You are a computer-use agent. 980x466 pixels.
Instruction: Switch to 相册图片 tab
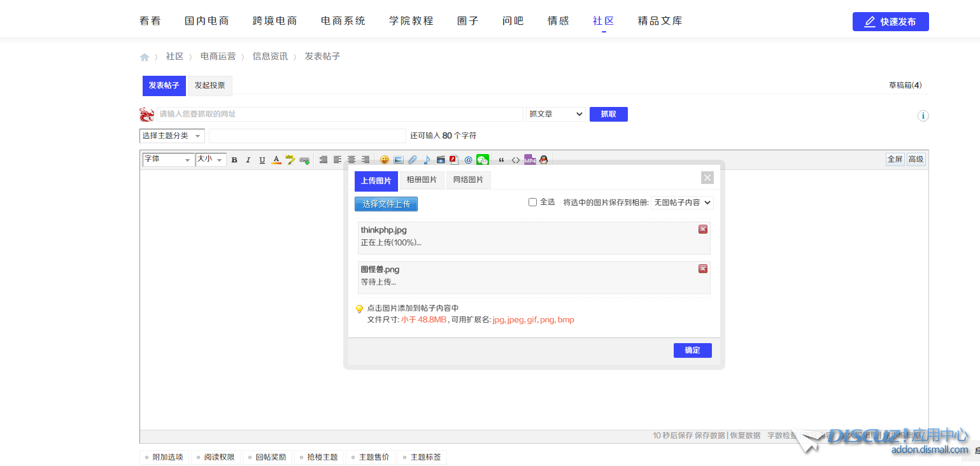[422, 180]
